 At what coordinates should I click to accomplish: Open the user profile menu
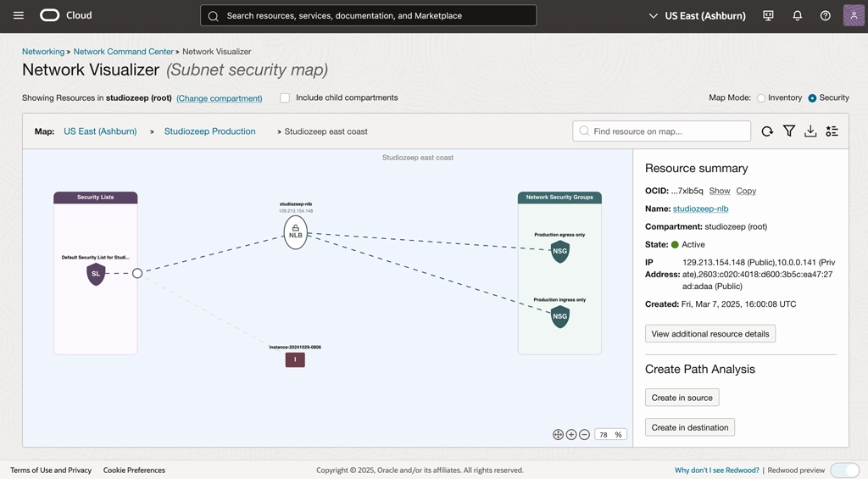[x=854, y=16]
